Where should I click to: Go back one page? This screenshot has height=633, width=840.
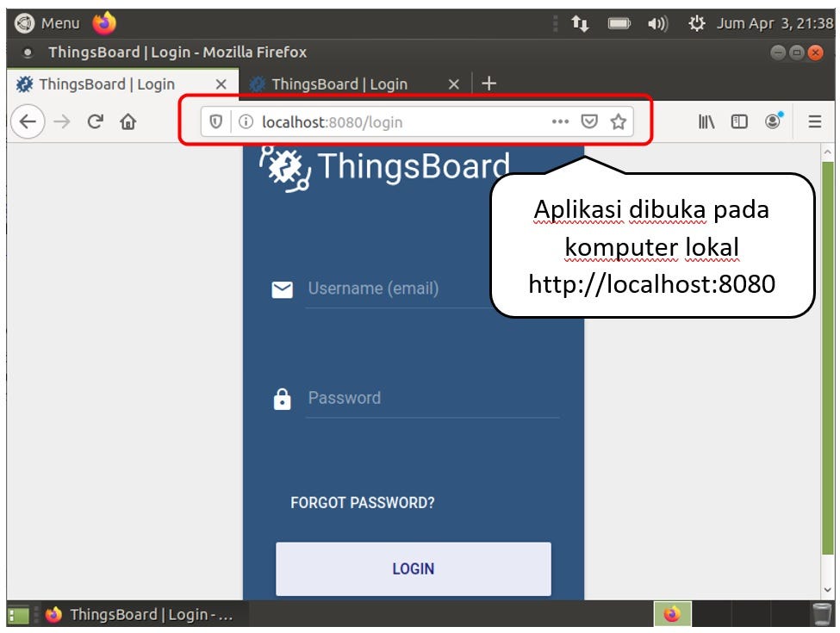coord(28,121)
